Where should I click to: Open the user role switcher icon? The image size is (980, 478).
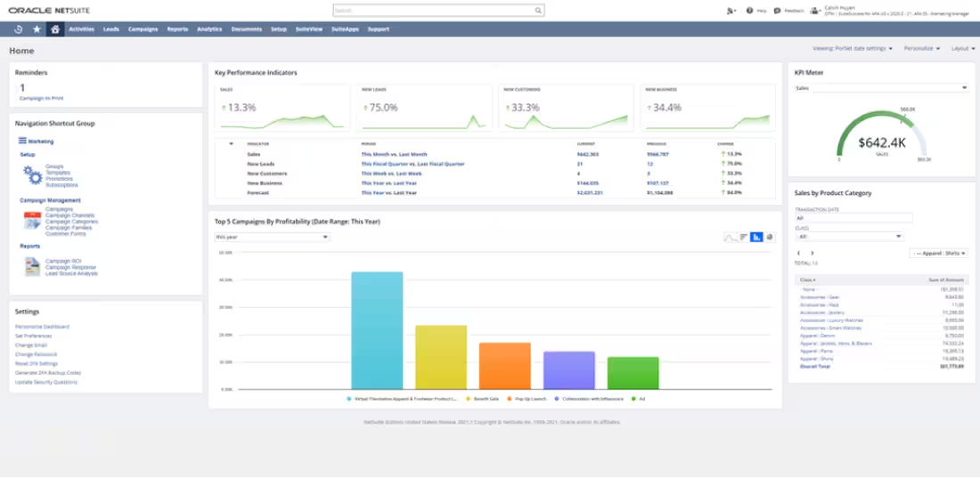[815, 11]
